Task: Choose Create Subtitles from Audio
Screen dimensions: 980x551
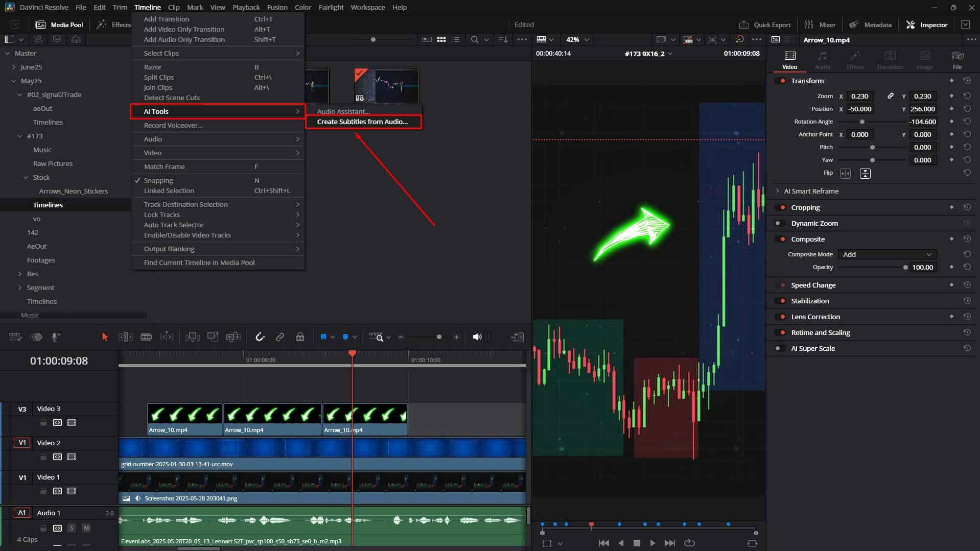Action: [x=363, y=122]
